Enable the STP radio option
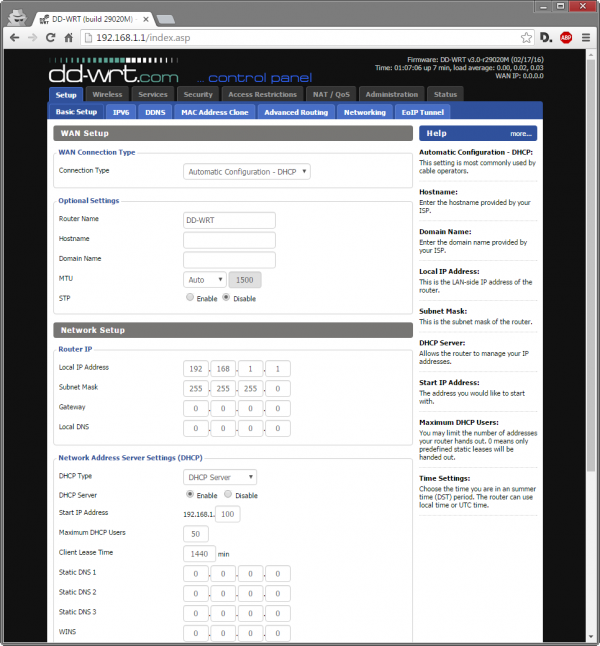Image resolution: width=600 pixels, height=646 pixels. (x=190, y=298)
